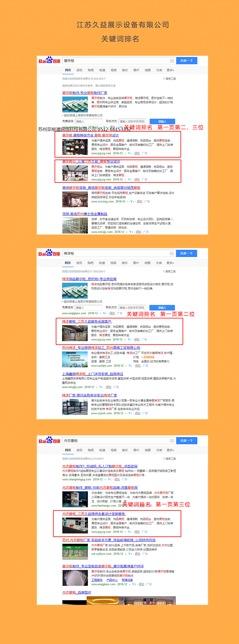The height and width of the screenshot is (644, 239).
Task: Expand the arrow next to www.szksjjs.com 2018-12
Action: click(127, 232)
